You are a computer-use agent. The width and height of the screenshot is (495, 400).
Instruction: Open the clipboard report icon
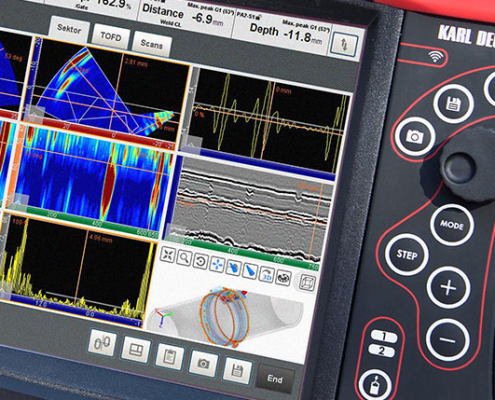tap(170, 356)
